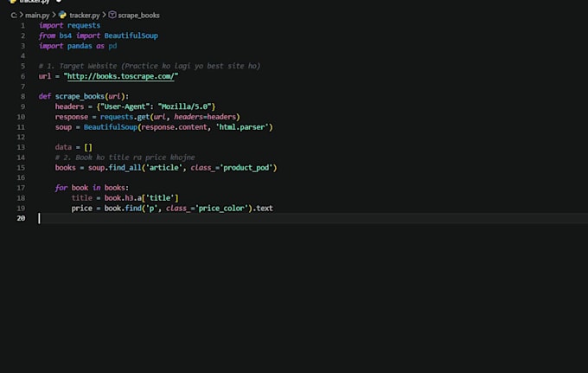Click the 'Book ko title ra price' comment
Image resolution: width=588 pixels, height=373 pixels.
[125, 158]
